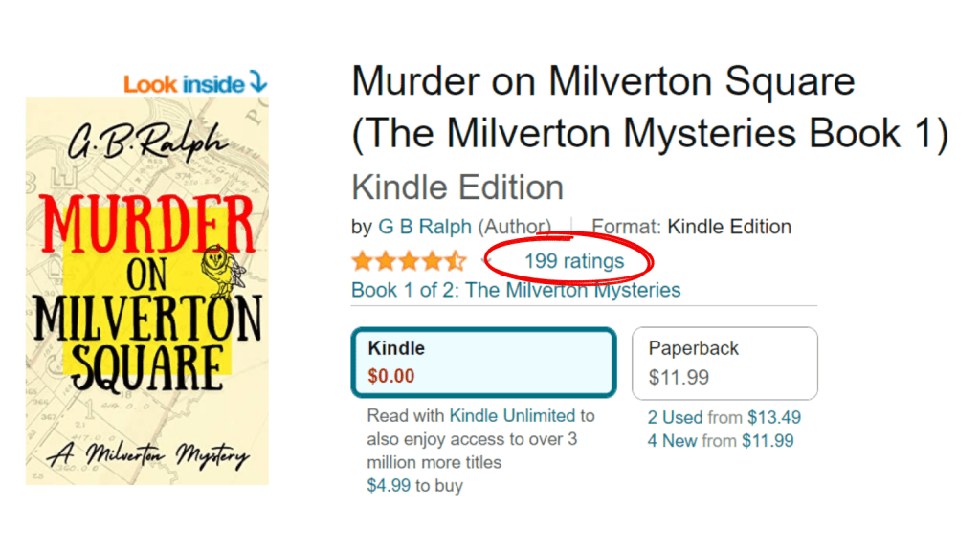The height and width of the screenshot is (551, 980).
Task: Switch selection from Kindle to Paperback
Action: click(724, 363)
